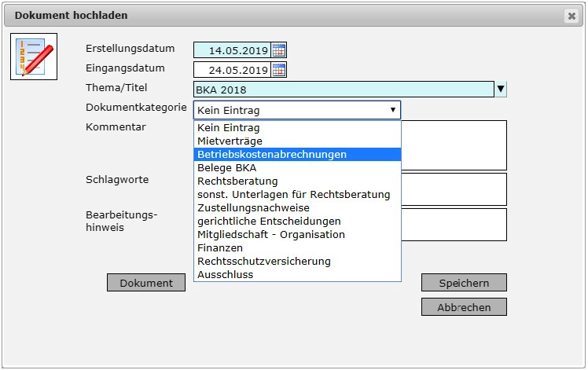Select Betriebskostenabrechnungen from the list
This screenshot has height=370, width=588.
(272, 155)
